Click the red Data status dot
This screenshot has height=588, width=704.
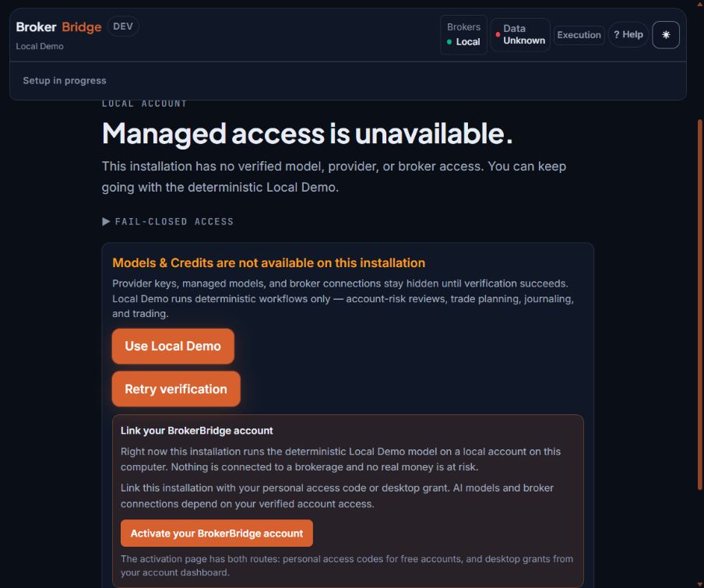[x=498, y=34]
